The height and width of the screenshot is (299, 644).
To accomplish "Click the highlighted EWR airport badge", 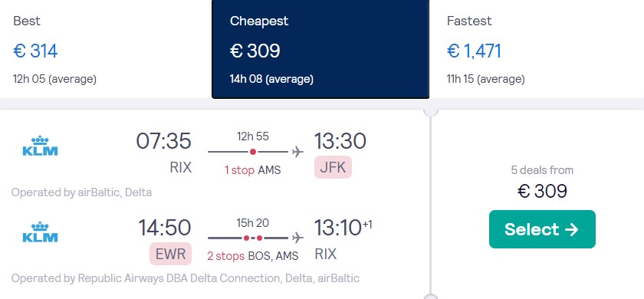I will tap(170, 254).
